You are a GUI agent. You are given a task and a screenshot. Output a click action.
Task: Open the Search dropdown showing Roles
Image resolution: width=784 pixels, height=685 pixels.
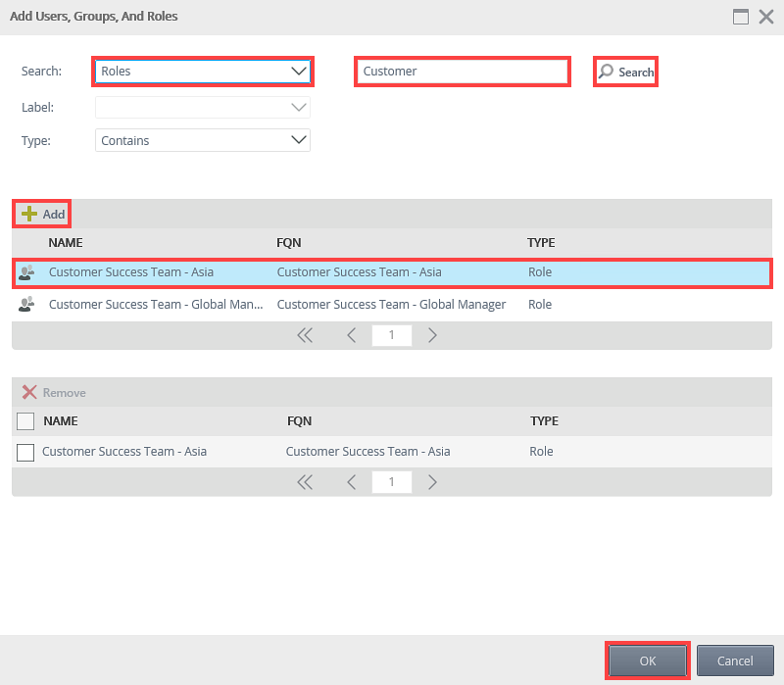tap(203, 72)
